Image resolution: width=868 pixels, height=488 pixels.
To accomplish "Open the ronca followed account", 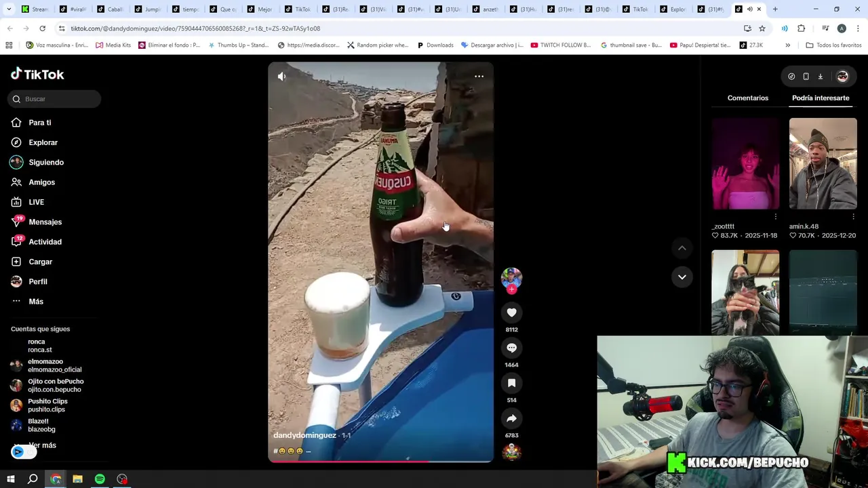I will coord(39,346).
